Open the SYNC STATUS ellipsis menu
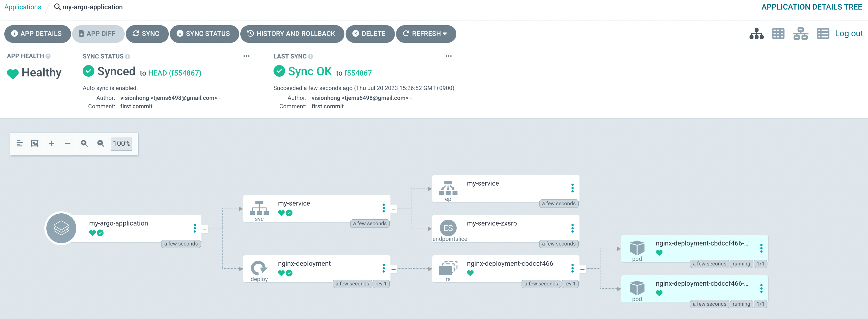 pos(246,56)
